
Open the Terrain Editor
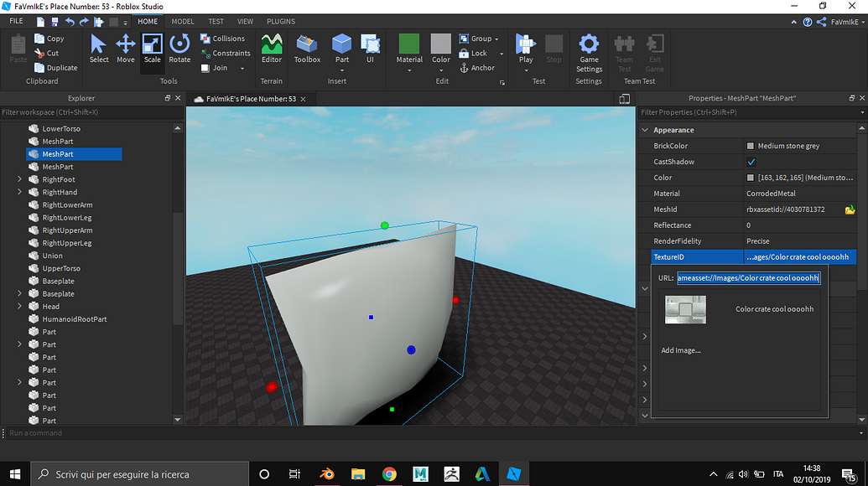(271, 49)
